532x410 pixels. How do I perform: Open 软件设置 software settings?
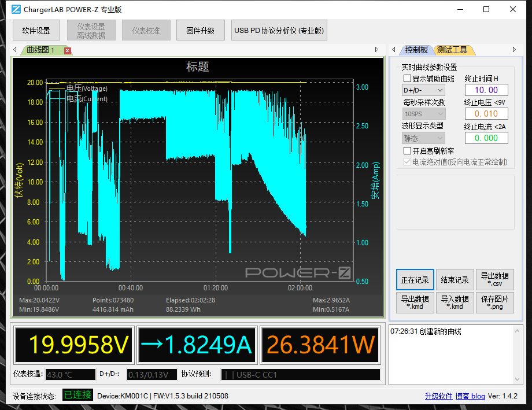(x=36, y=31)
